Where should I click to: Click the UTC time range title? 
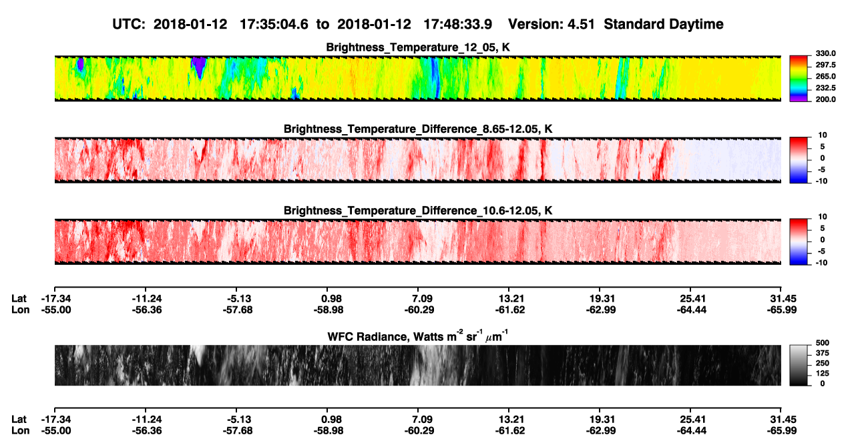click(418, 24)
